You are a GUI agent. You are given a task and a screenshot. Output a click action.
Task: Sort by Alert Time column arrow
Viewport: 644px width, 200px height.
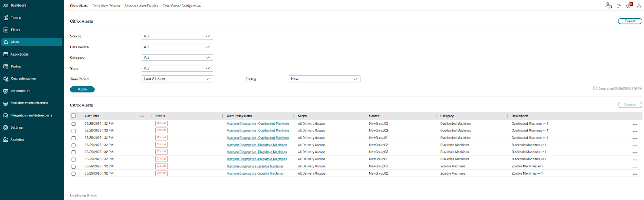point(142,116)
